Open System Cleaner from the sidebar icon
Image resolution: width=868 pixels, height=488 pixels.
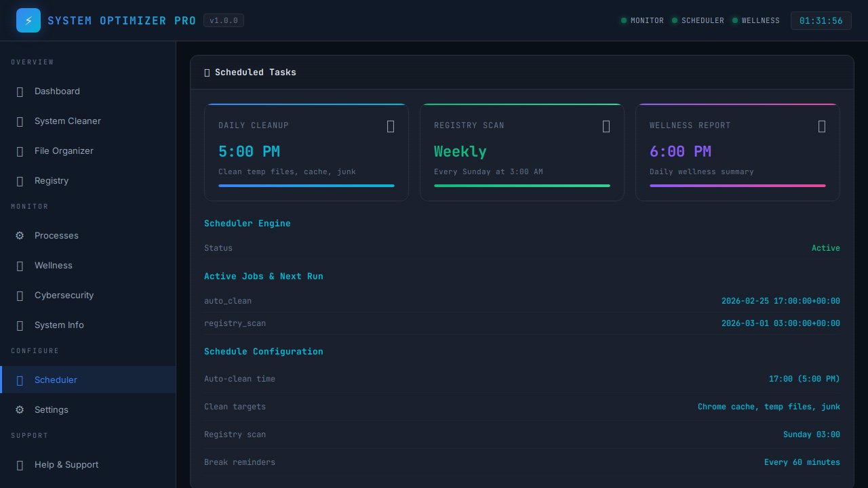(20, 121)
